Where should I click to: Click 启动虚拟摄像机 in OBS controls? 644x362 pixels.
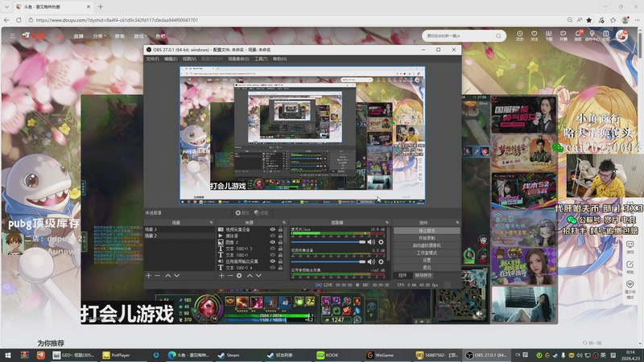coord(427,245)
